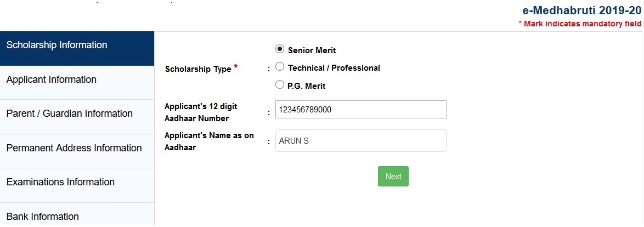Click the P.G. Merit label text
The image size is (644, 227).
[x=307, y=86]
